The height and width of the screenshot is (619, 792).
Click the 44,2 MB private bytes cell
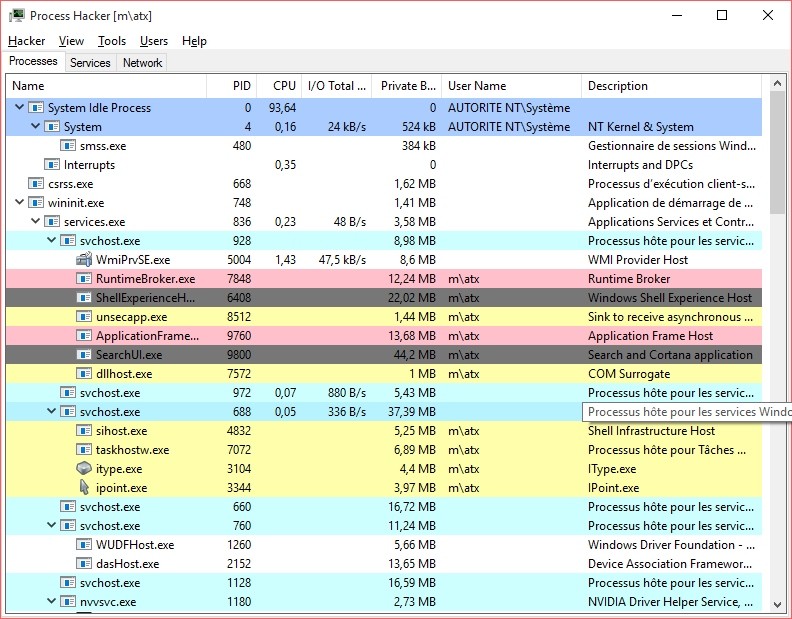[415, 355]
